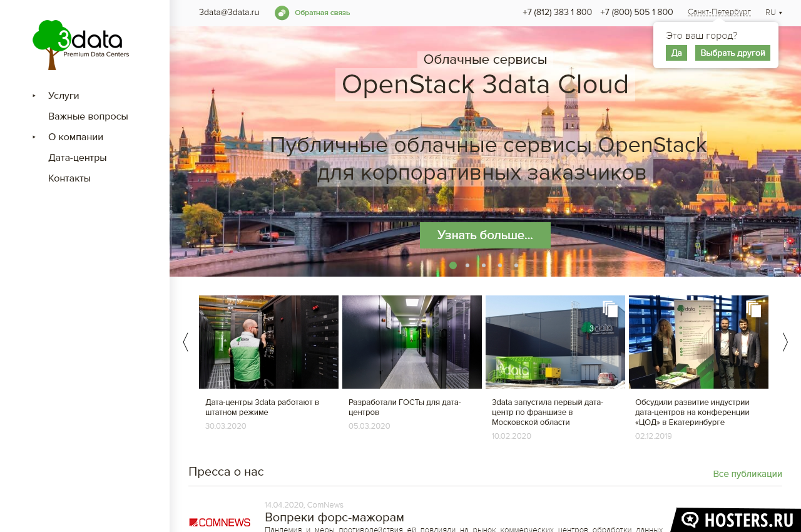Click the Облачные сервисы banner label
This screenshot has width=801, height=532.
click(485, 59)
